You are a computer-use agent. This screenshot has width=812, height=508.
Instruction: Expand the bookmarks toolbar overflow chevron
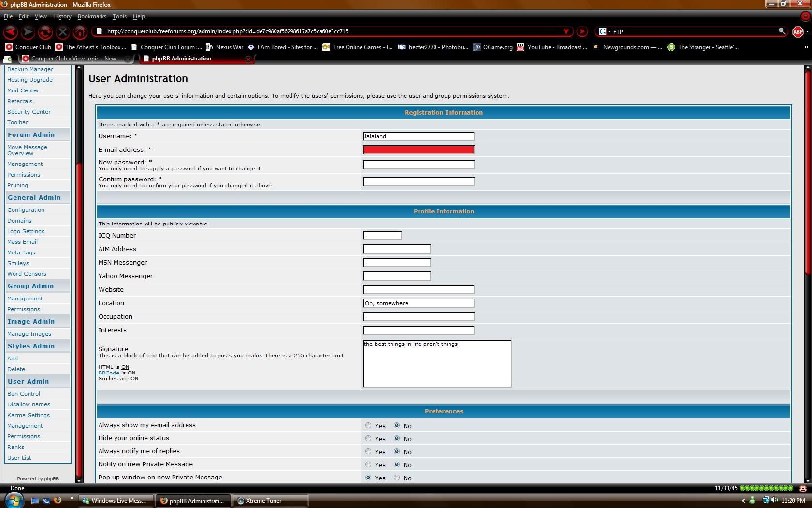click(x=805, y=47)
